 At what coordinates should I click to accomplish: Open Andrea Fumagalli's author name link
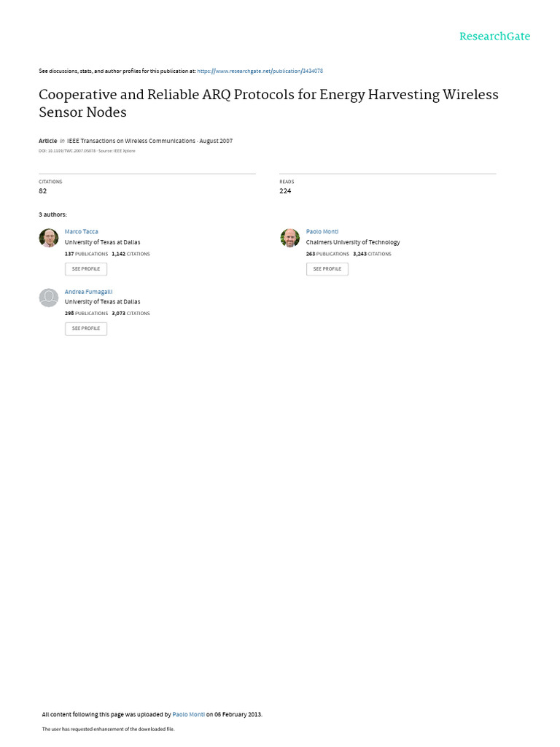pyautogui.click(x=88, y=291)
